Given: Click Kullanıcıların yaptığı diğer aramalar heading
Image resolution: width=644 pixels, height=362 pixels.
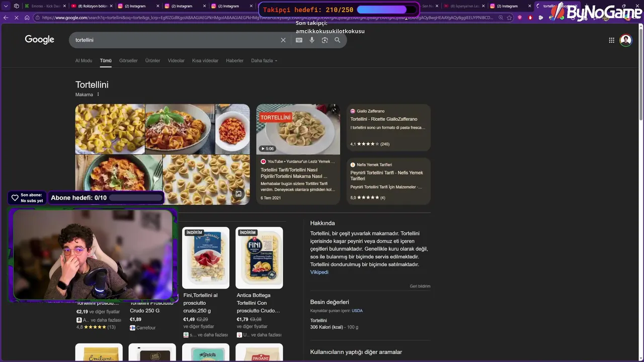Looking at the screenshot, I should [x=356, y=352].
